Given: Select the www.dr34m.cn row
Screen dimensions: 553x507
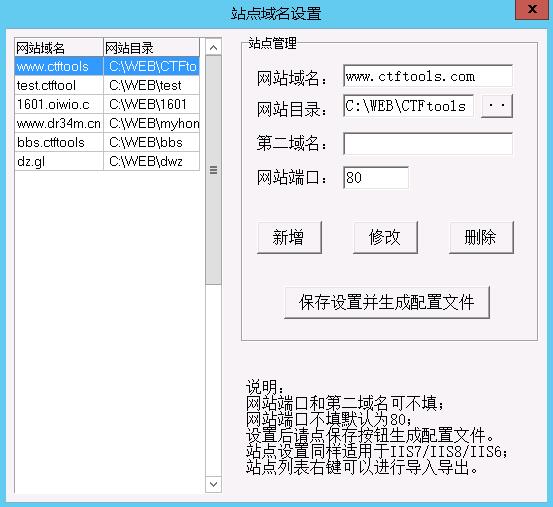Looking at the screenshot, I should 107,123.
